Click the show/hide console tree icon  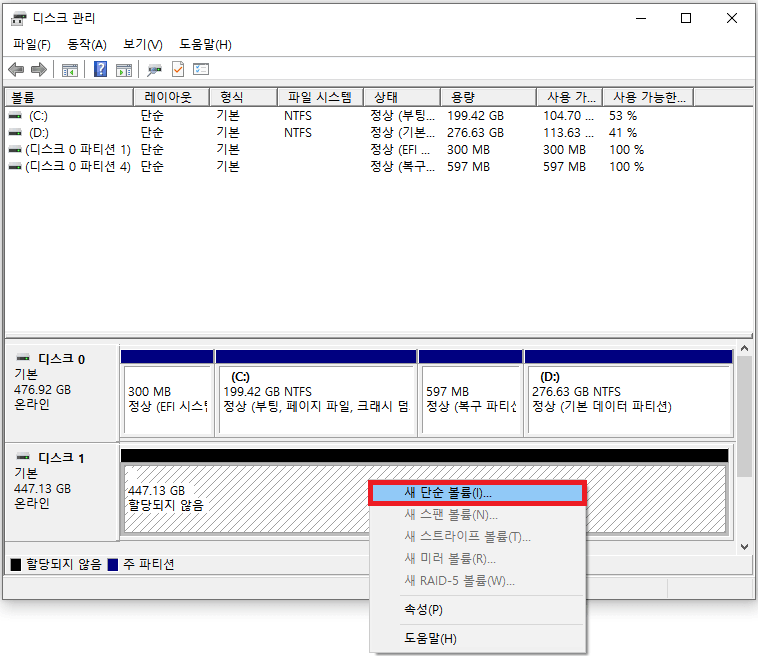click(x=70, y=70)
